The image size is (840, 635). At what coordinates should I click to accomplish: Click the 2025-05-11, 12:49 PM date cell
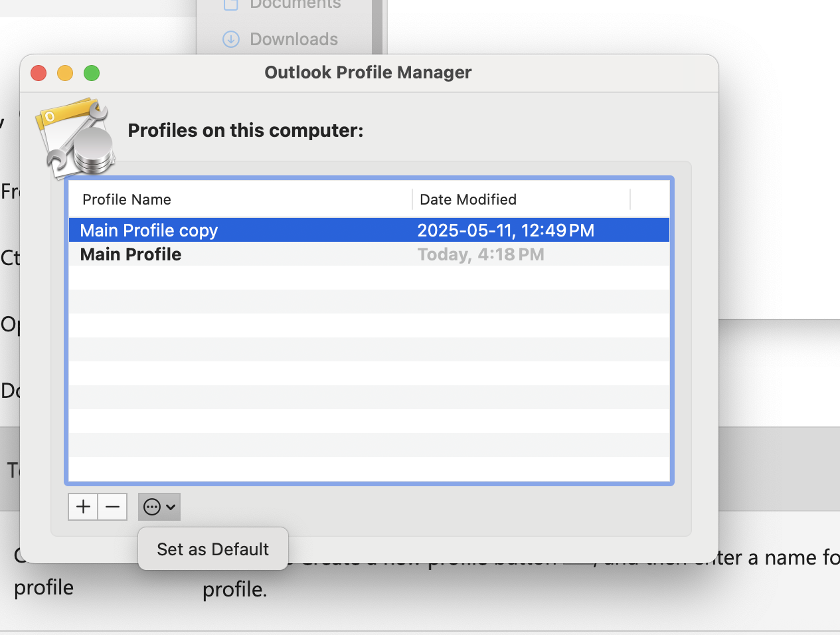pos(506,230)
